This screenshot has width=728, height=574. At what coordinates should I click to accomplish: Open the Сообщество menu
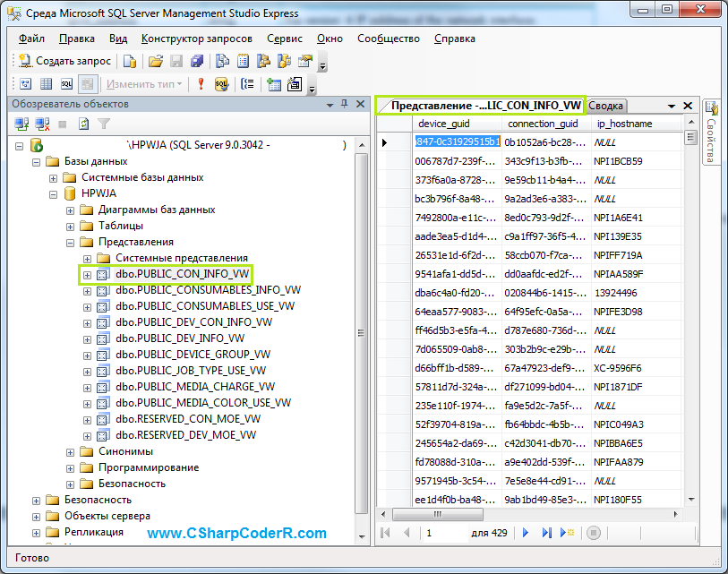point(389,39)
